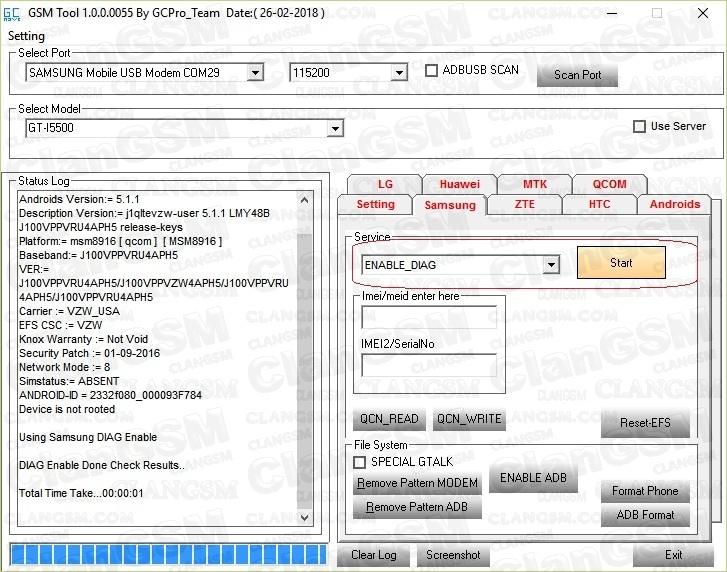This screenshot has height=572, width=727.
Task: Click the QCN_READ button
Action: point(389,419)
